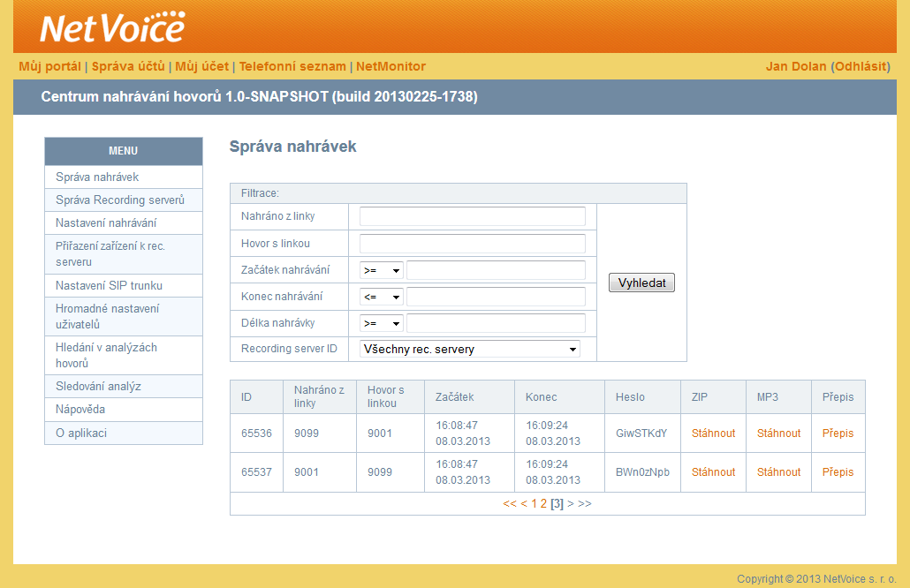Click the current page [3] indicator

coord(557,504)
